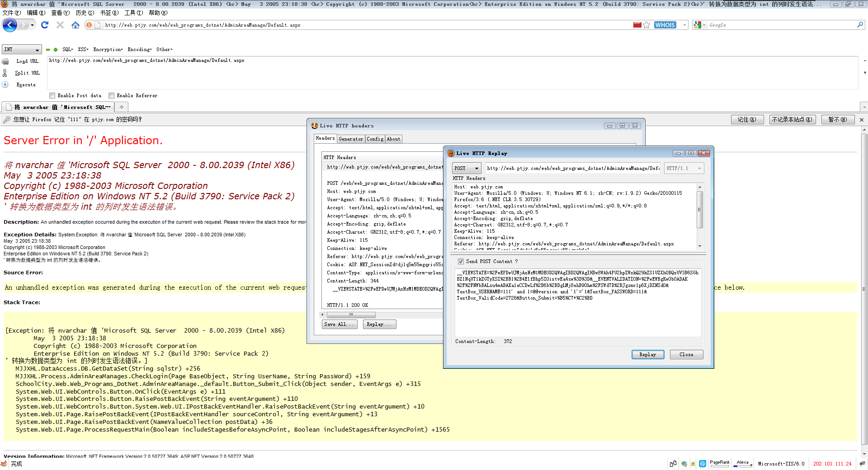Image resolution: width=868 pixels, height=470 pixels.
Task: Bookmark this page with the star icon
Action: click(646, 25)
